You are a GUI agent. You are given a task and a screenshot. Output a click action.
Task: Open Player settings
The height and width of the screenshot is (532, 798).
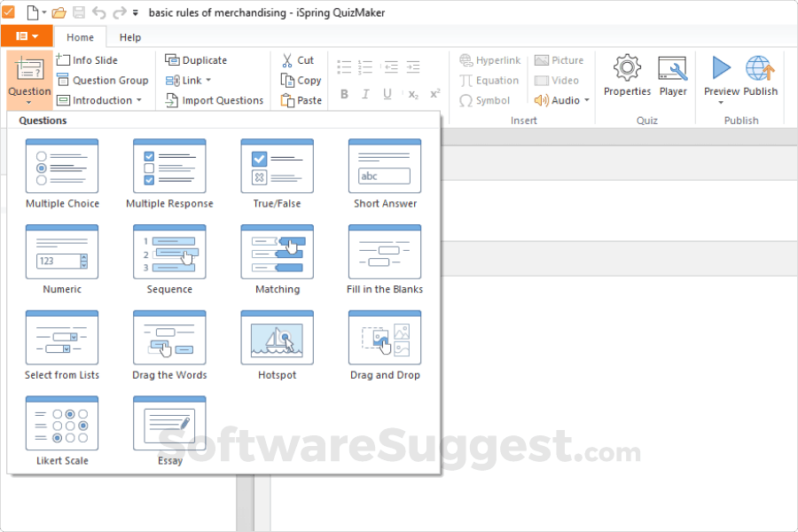point(673,78)
